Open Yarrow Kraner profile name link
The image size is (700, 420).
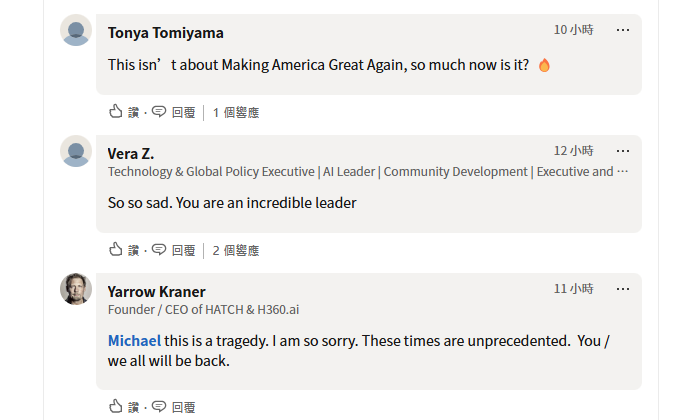pyautogui.click(x=156, y=292)
